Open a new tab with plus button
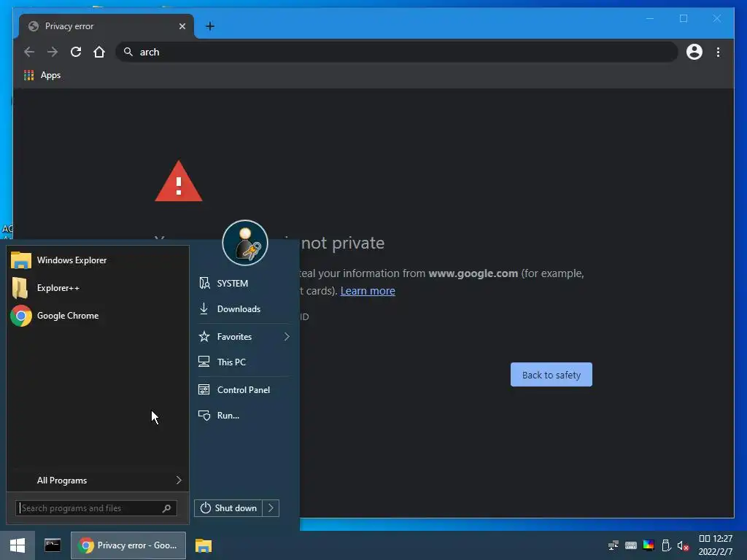 pyautogui.click(x=210, y=26)
